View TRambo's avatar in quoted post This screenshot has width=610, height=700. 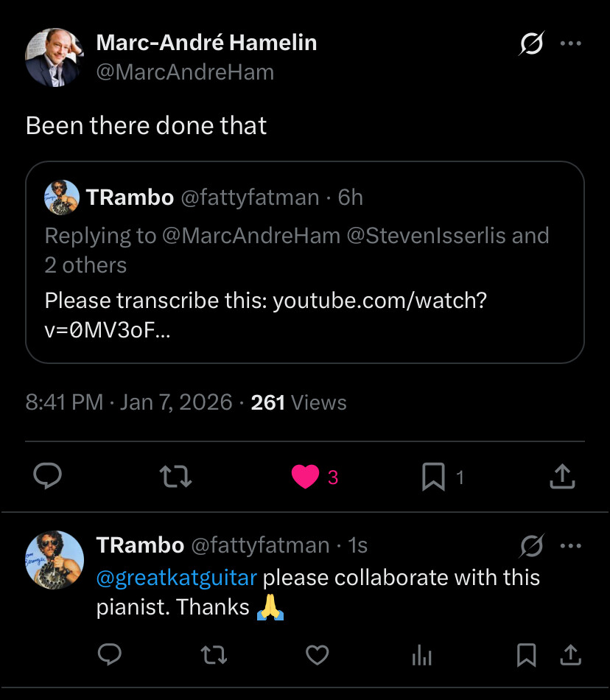click(62, 197)
